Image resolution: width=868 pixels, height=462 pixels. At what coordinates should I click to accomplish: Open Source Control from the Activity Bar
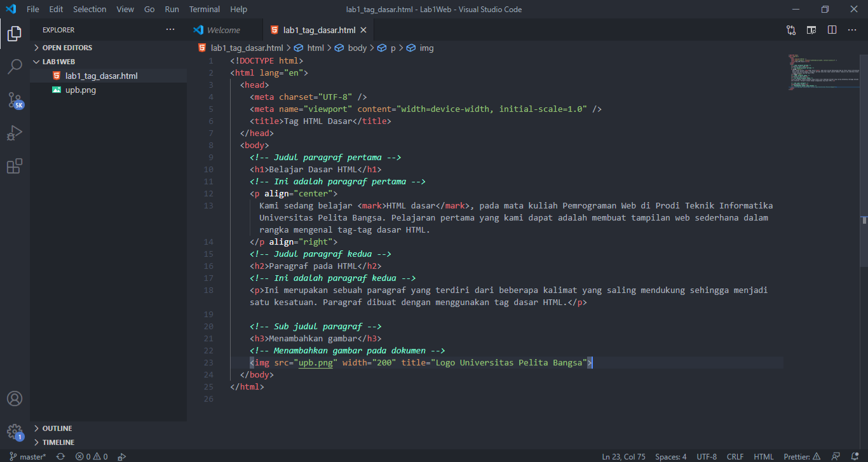(x=14, y=100)
